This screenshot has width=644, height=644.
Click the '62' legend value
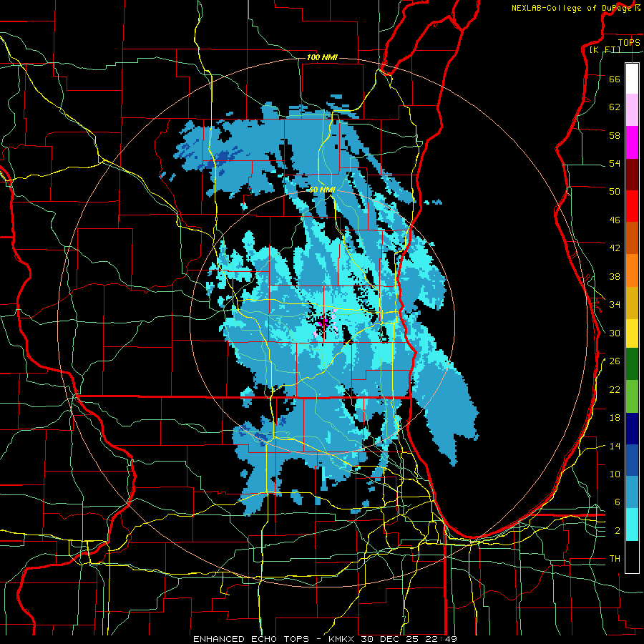pyautogui.click(x=615, y=107)
